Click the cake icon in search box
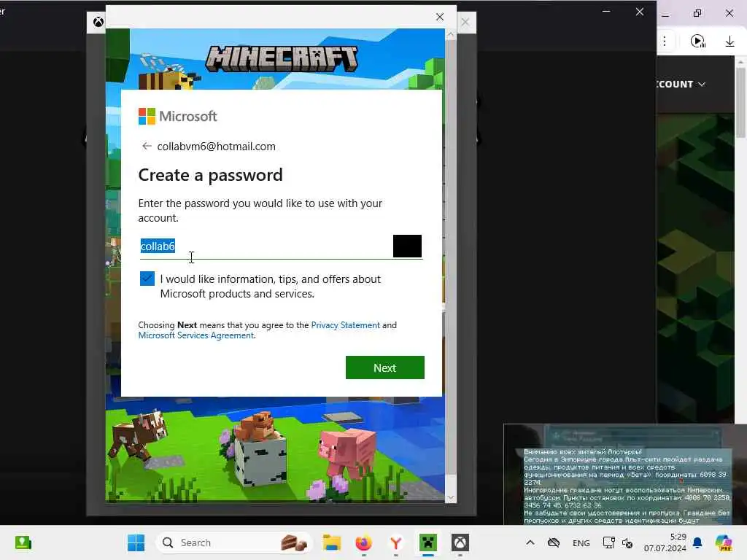This screenshot has height=560, width=747. [293, 542]
